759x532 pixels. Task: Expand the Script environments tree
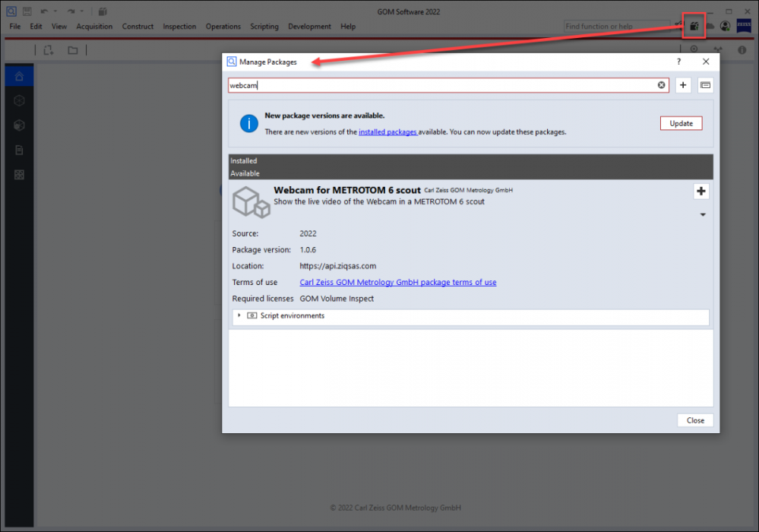(239, 315)
